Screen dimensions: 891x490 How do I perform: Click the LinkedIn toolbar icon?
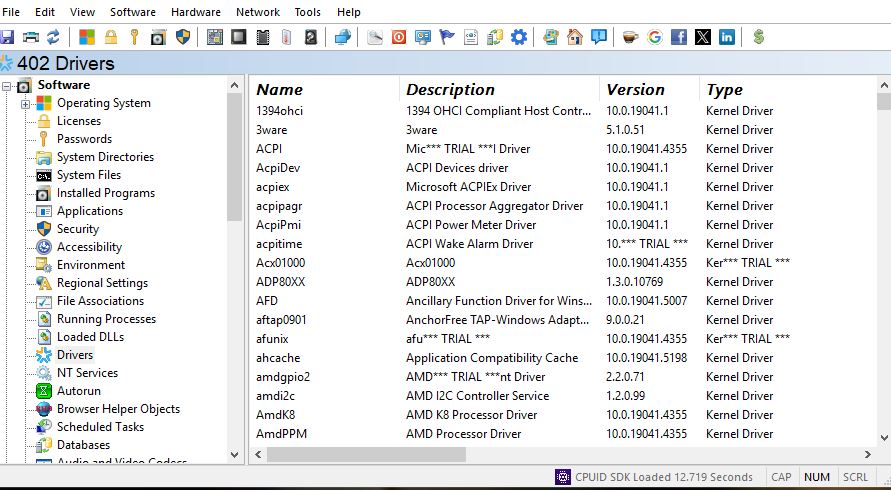pos(727,38)
